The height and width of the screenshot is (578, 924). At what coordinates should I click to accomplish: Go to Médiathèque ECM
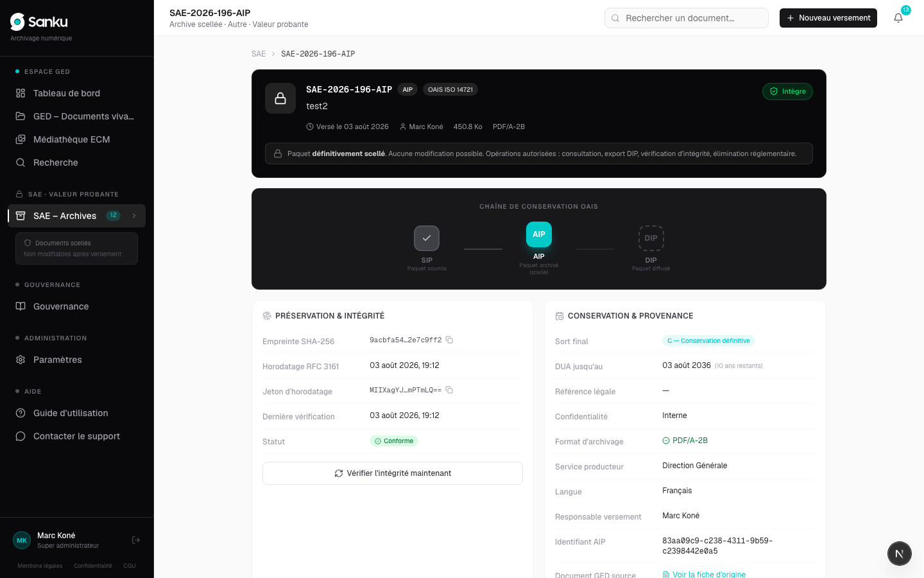point(76,139)
